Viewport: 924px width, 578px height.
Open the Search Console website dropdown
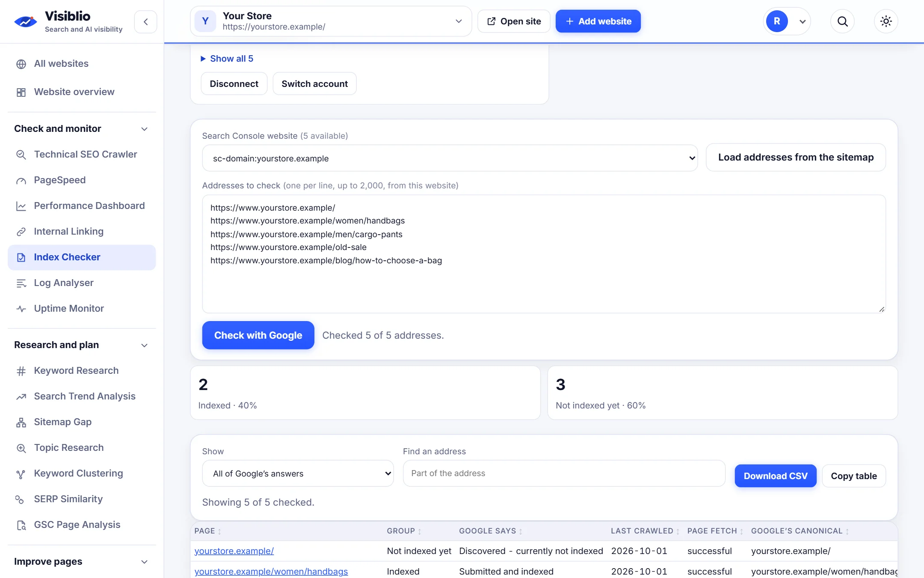[x=450, y=158]
